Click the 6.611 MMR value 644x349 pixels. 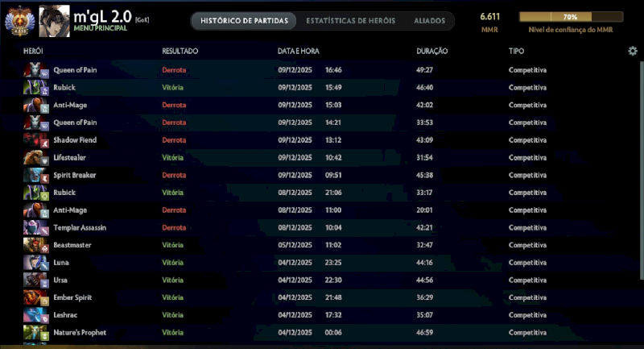coord(490,17)
